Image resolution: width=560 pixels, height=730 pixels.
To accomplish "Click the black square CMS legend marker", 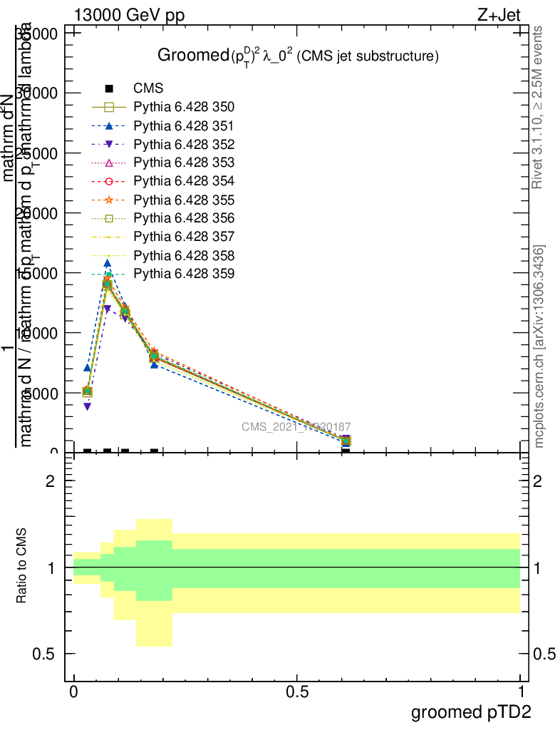I will (x=109, y=88).
